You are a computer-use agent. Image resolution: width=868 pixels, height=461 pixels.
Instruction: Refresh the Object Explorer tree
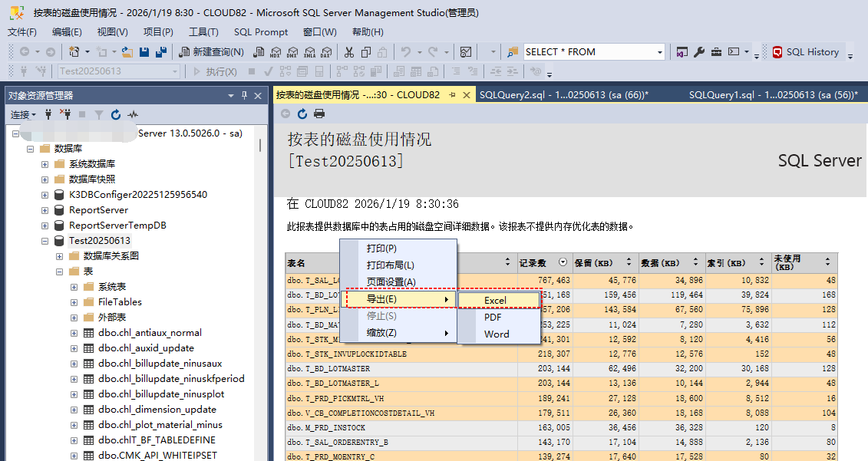(116, 115)
